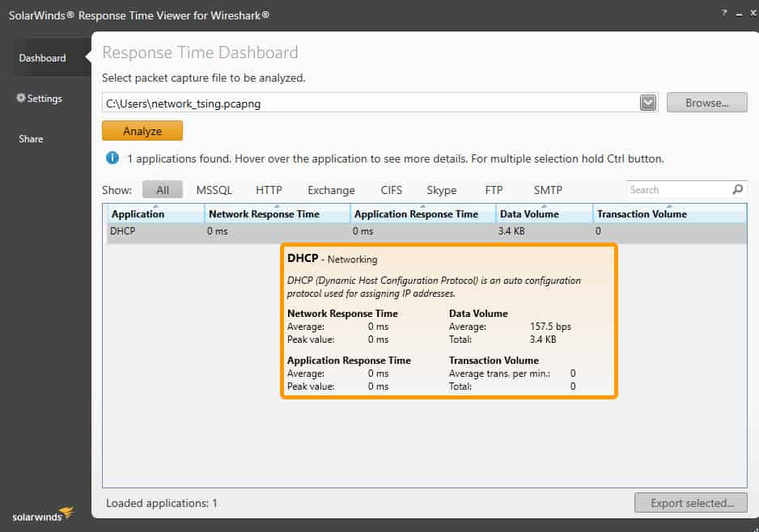Filter applications by Exchange
Viewport: 759px width, 532px height.
pos(331,190)
